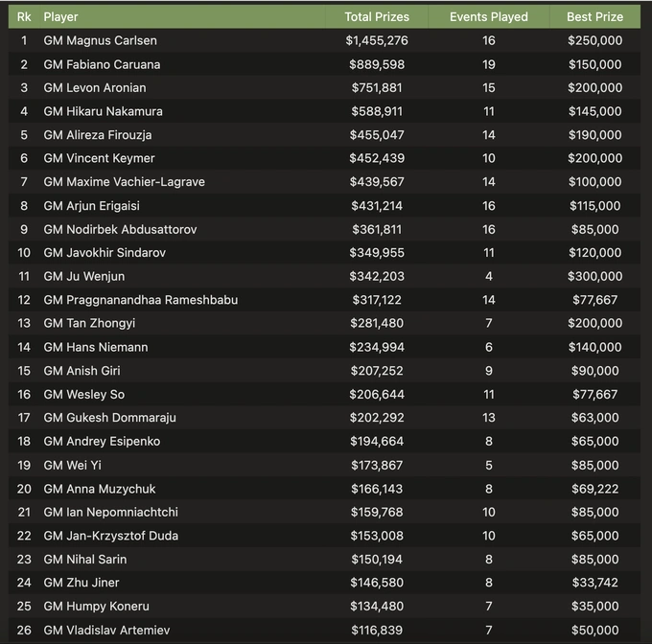652x644 pixels.
Task: Sort by Best Prize column header
Action: [594, 16]
